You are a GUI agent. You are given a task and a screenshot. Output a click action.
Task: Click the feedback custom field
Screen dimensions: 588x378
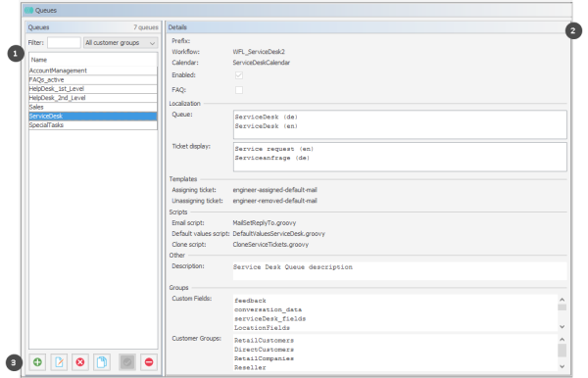coord(250,301)
